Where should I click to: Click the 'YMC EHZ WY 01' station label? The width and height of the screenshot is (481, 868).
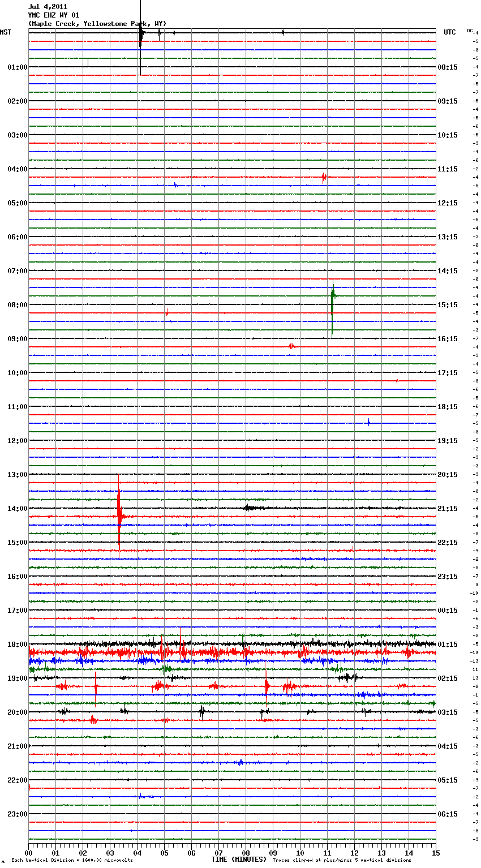tap(54, 15)
